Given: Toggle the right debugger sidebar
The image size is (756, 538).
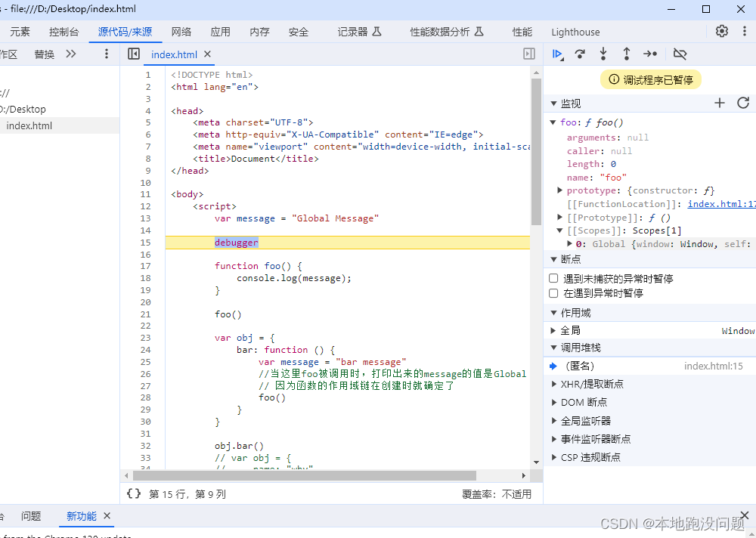Looking at the screenshot, I should pos(529,54).
